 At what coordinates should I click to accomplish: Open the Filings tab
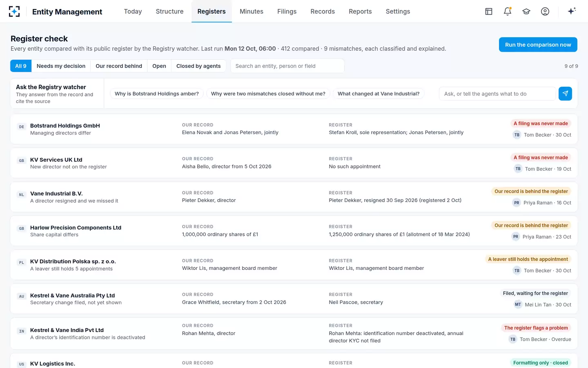click(287, 11)
